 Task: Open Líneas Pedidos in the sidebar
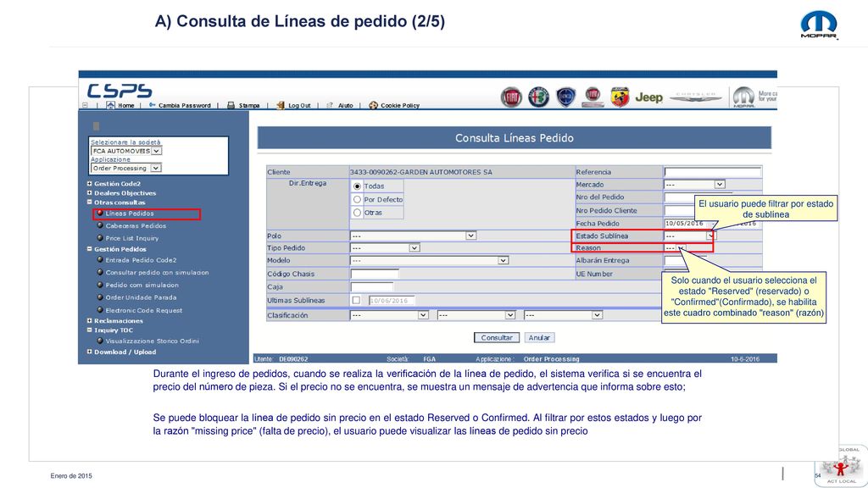click(130, 213)
